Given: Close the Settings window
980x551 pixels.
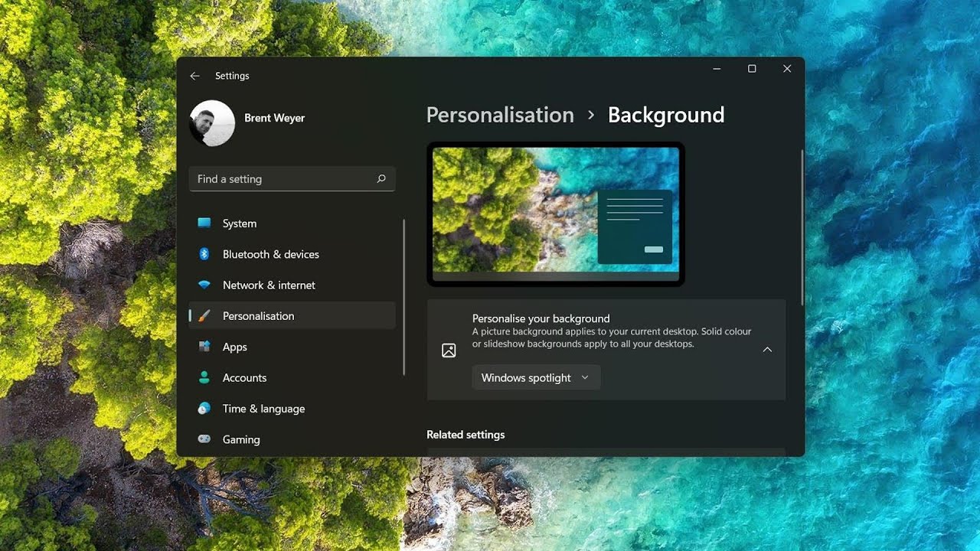Looking at the screenshot, I should 787,69.
